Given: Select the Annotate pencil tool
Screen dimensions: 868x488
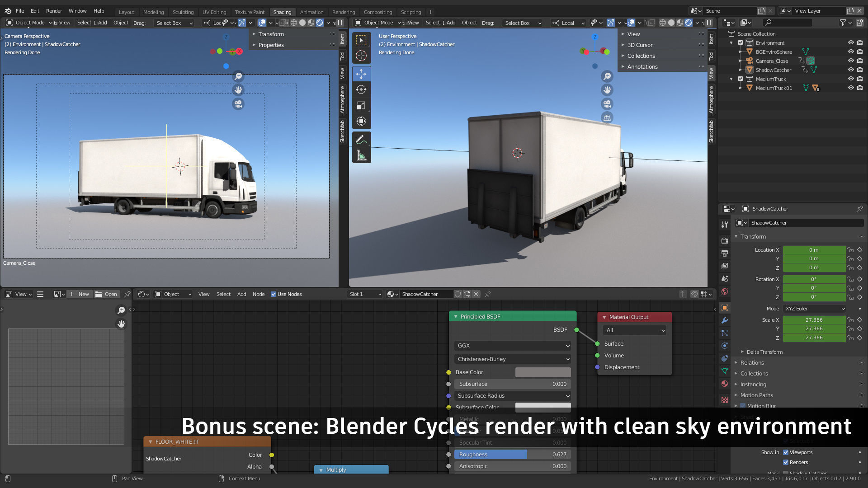Looking at the screenshot, I should (x=361, y=140).
